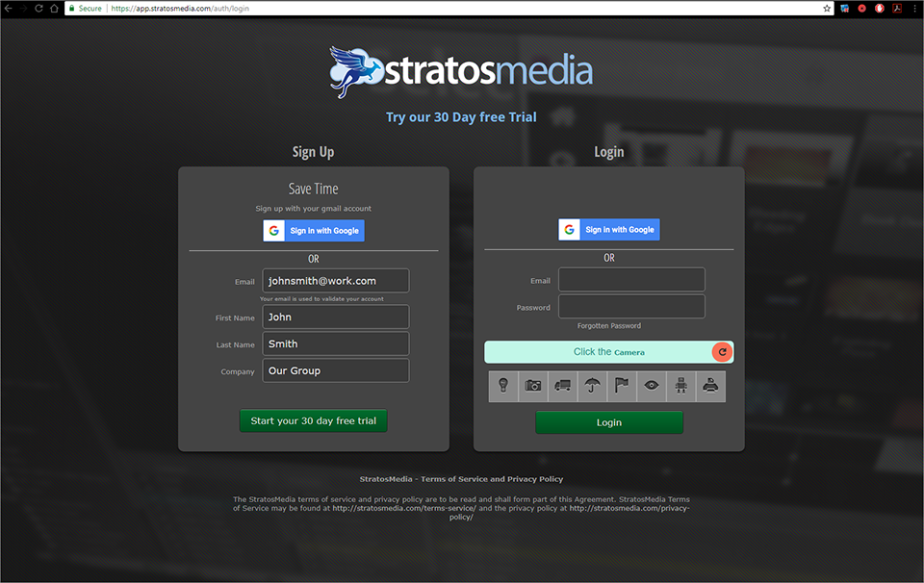Click "Sign up with your gmail account" text
The image size is (924, 583).
click(314, 209)
